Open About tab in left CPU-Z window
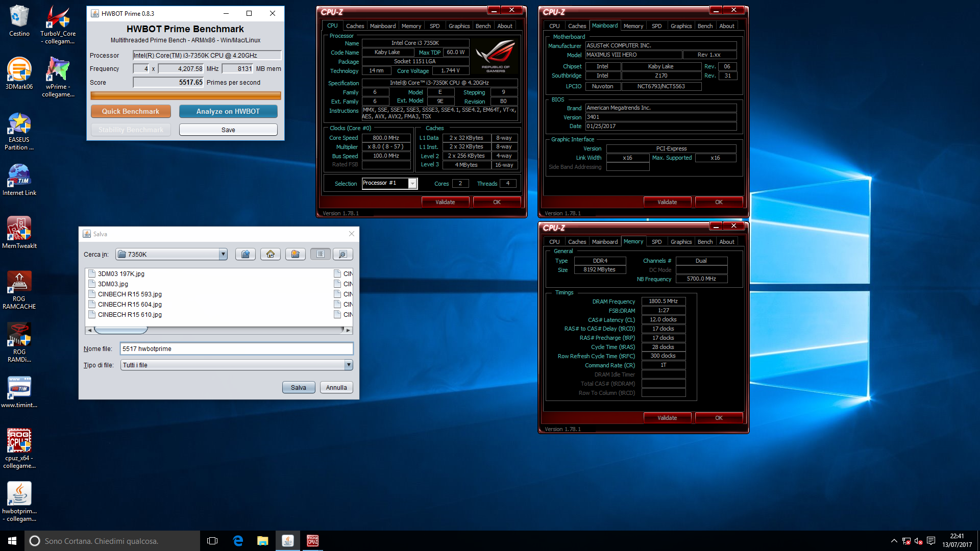This screenshot has height=551, width=980. pyautogui.click(x=505, y=26)
